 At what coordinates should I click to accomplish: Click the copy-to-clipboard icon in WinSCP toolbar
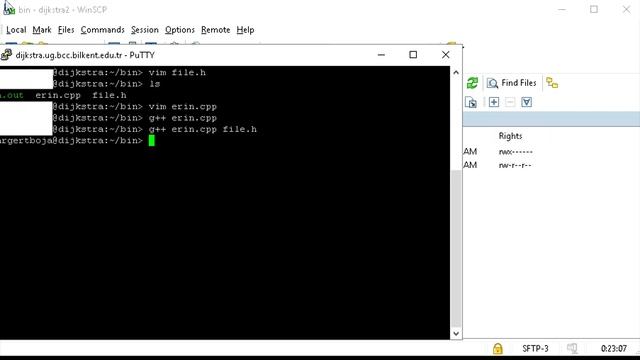(471, 102)
